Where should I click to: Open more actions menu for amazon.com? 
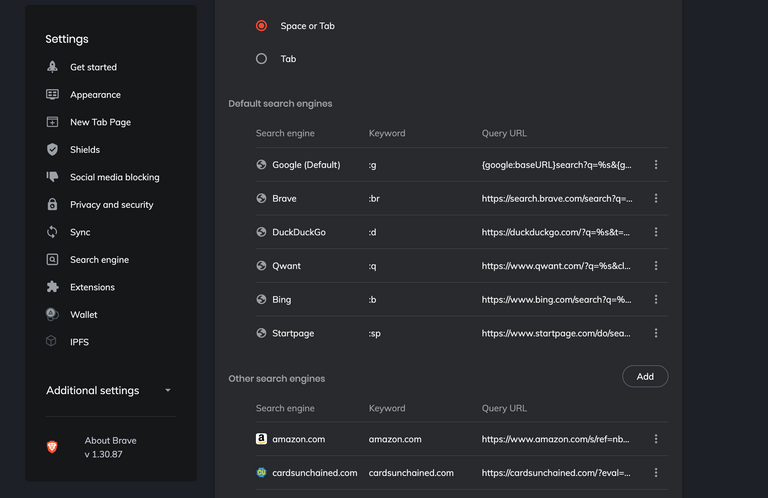[656, 439]
